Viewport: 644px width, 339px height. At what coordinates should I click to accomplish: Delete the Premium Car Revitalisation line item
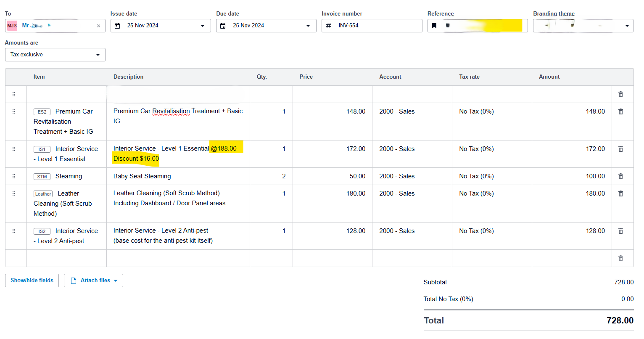click(x=620, y=111)
